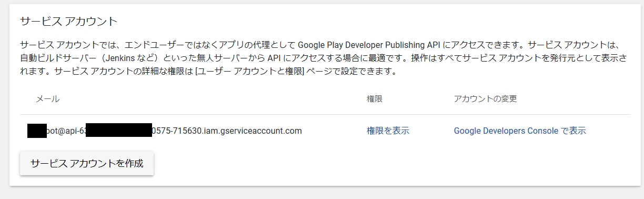
Task: Open the 権限を表示 link
Action: click(388, 131)
